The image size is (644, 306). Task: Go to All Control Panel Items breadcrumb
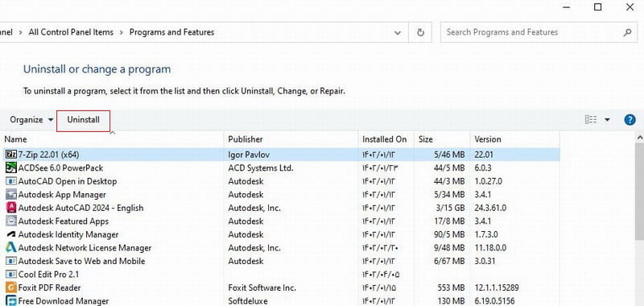71,32
